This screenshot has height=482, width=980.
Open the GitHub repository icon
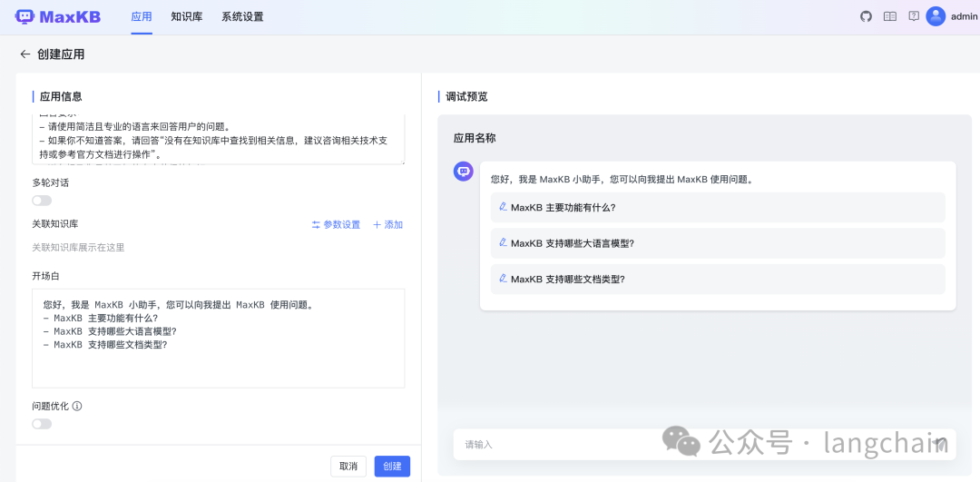coord(866,17)
